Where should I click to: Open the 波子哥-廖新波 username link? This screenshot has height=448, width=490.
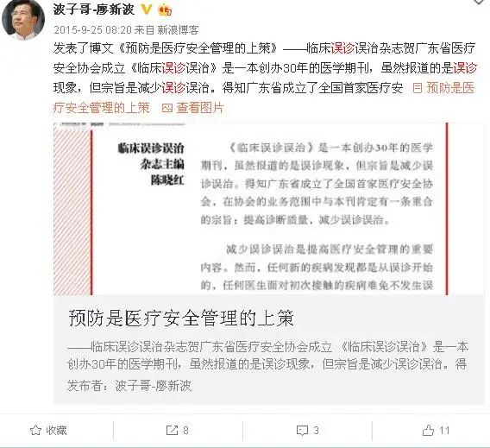(x=94, y=9)
